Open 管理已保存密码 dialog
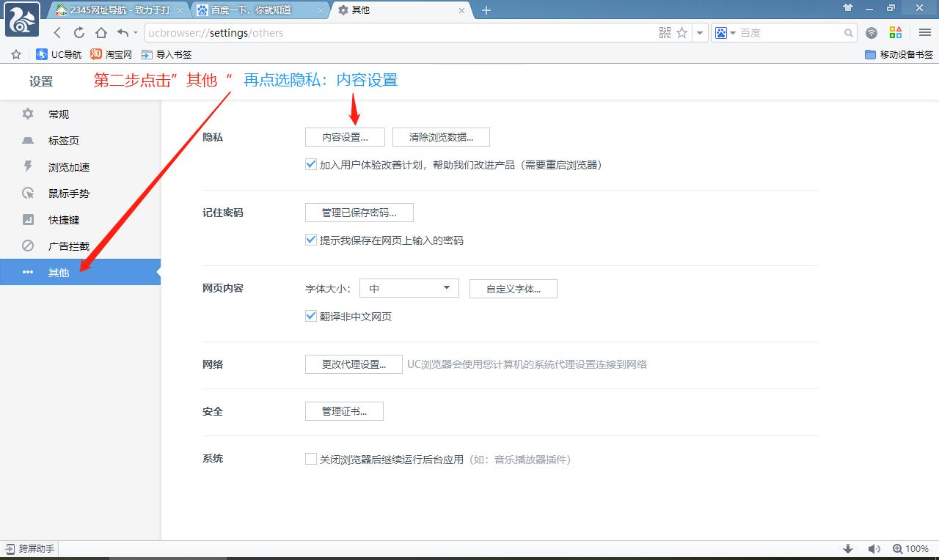The height and width of the screenshot is (560, 939). click(359, 213)
